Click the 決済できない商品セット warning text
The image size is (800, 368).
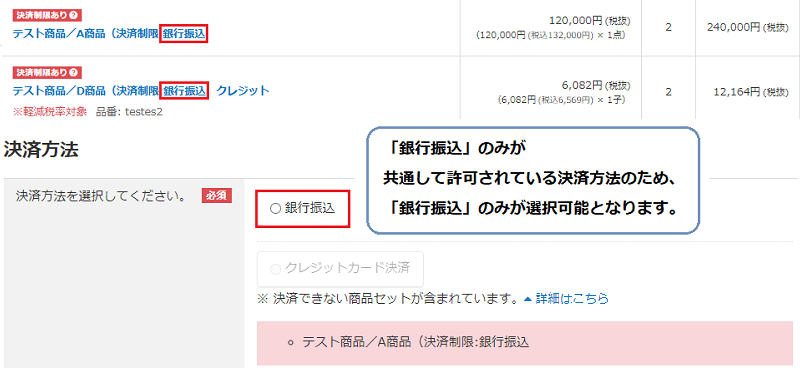[389, 299]
